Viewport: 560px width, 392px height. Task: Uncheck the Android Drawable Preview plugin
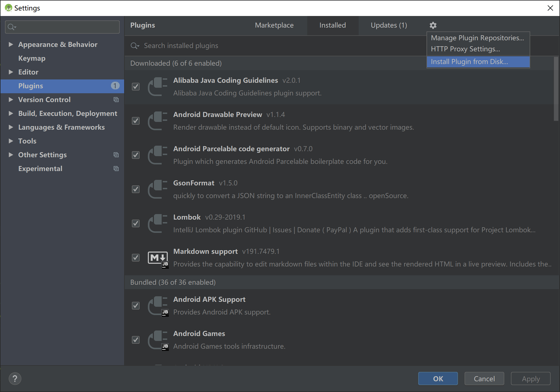pyautogui.click(x=136, y=121)
